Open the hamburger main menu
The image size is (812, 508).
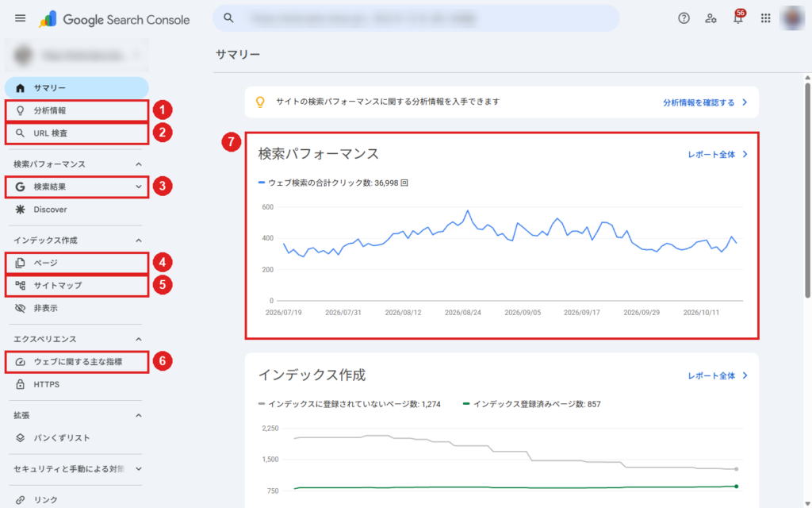click(20, 19)
